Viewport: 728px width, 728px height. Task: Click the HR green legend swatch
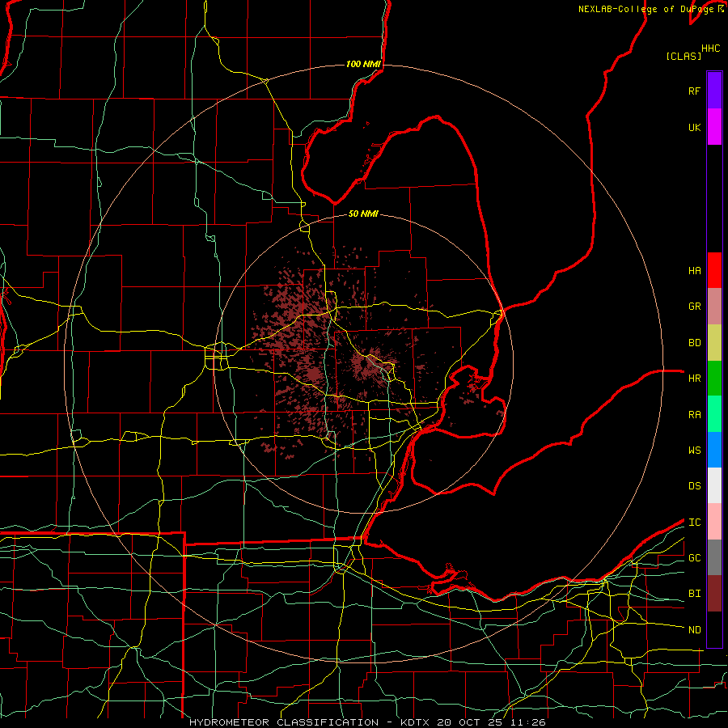(714, 378)
